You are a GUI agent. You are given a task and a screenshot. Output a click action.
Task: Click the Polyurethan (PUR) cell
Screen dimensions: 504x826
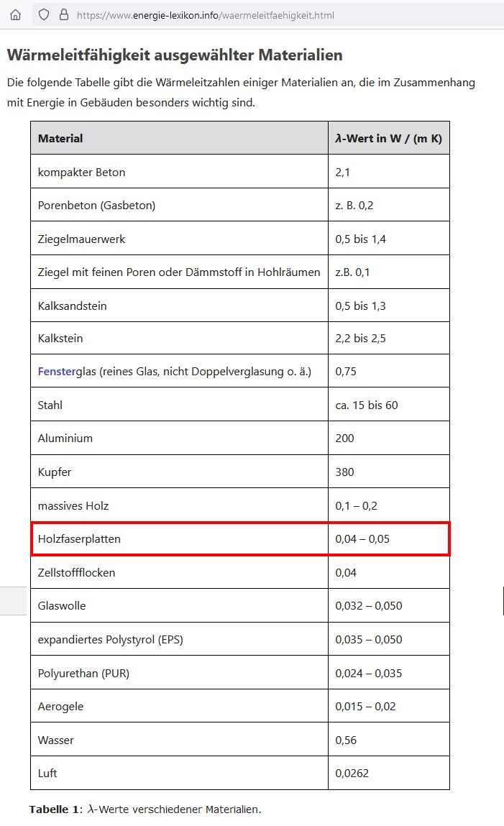[x=179, y=673]
